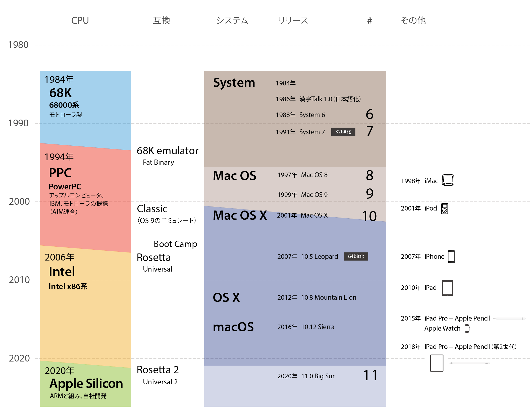
Task: Click the モトローラ製 text
Action: click(x=66, y=115)
